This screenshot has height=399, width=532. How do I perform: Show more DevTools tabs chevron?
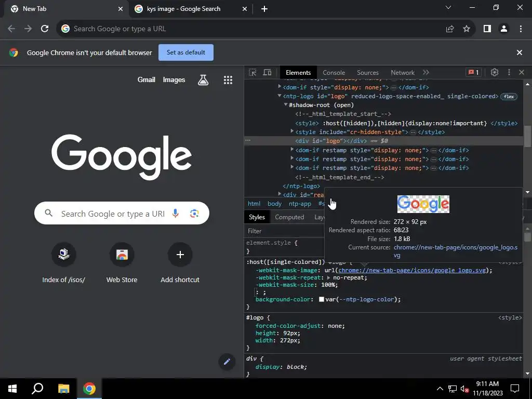[426, 72]
